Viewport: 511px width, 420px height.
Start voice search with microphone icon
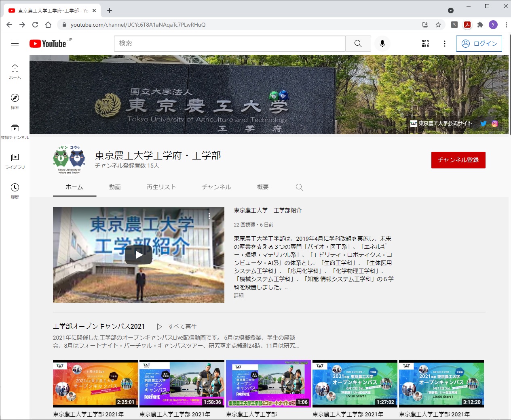(x=382, y=44)
